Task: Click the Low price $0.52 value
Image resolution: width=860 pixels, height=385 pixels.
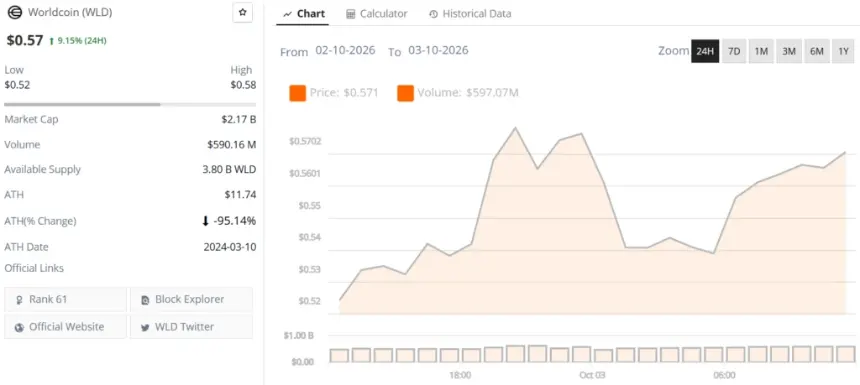Action: pos(17,85)
